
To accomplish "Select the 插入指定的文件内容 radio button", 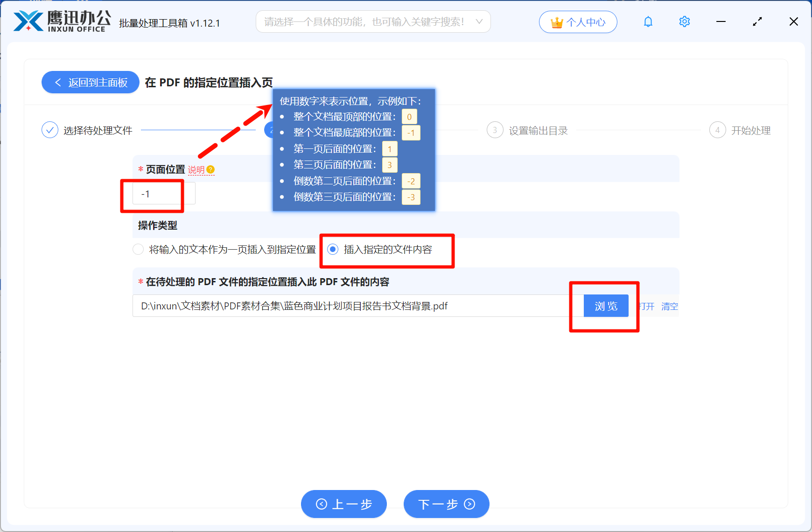I will [x=332, y=250].
